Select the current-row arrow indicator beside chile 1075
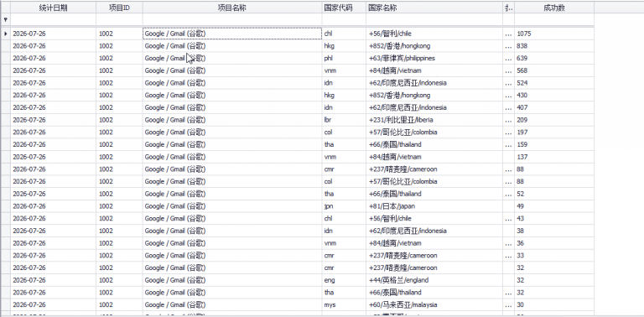Image resolution: width=644 pixels, height=317 pixels. (x=5, y=34)
